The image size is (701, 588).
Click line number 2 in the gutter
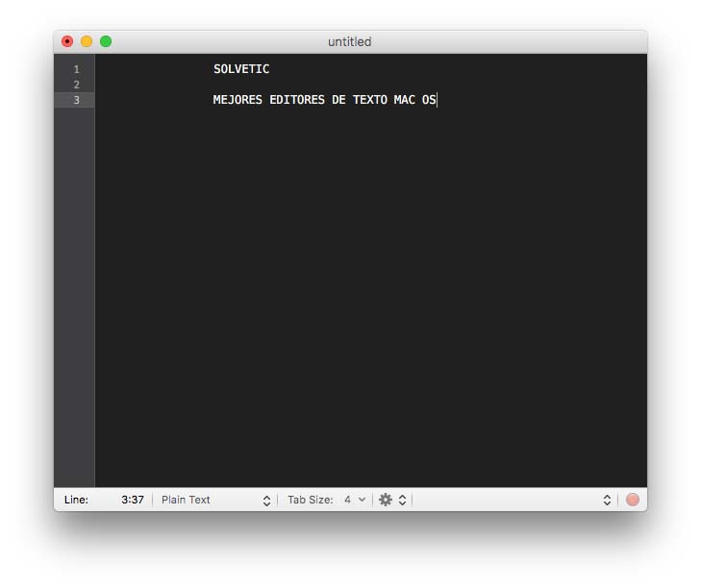[x=77, y=85]
